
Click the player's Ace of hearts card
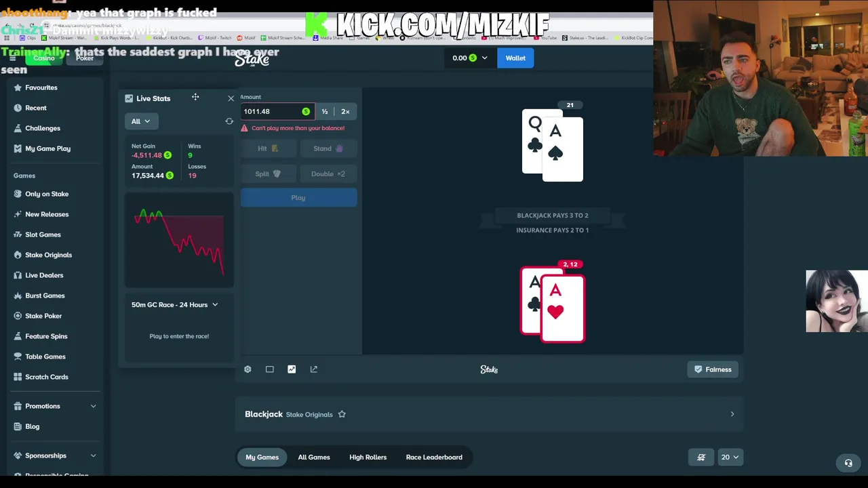563,308
